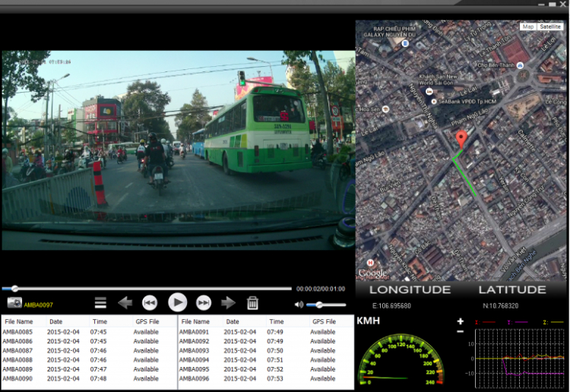Image resolution: width=570 pixels, height=392 pixels.
Task: Go to the next file arrow
Action: 228,302
